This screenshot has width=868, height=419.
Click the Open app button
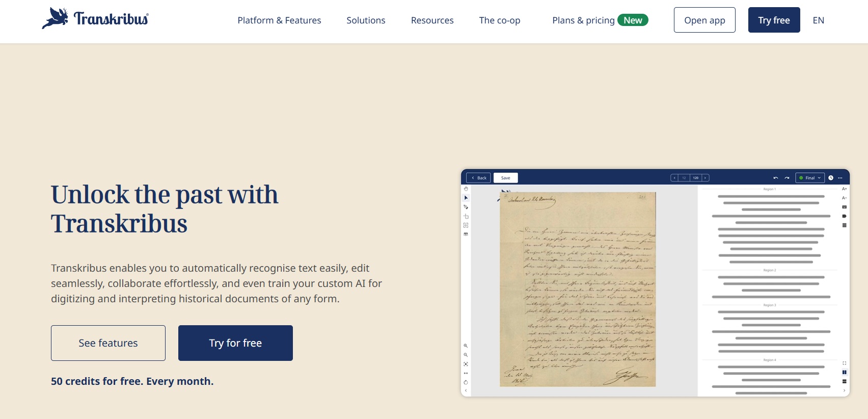coord(704,20)
